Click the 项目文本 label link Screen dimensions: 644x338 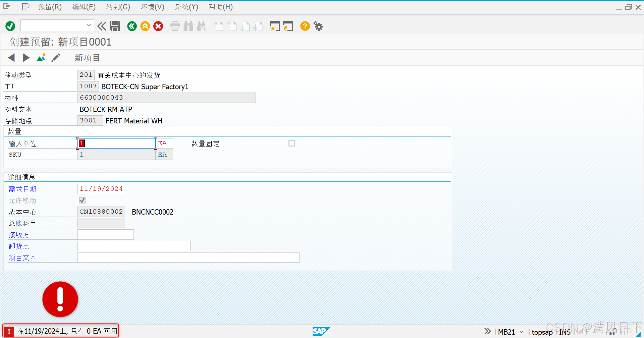(x=22, y=258)
